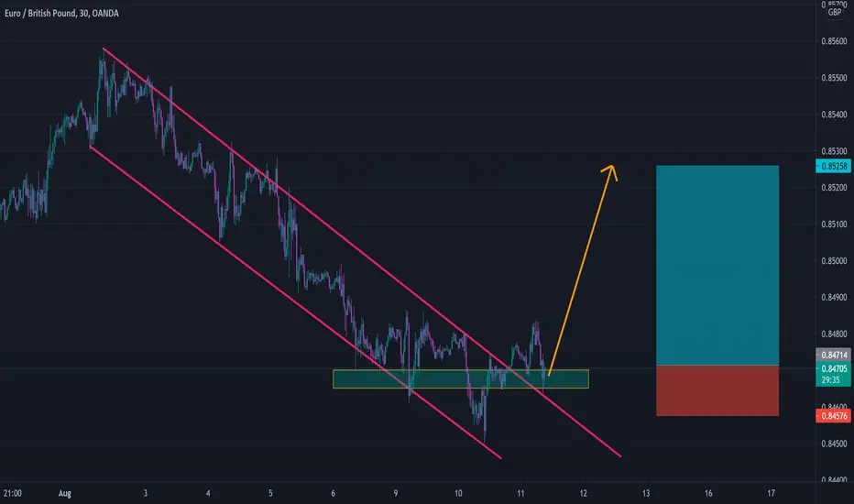Click date 9 on the time axis
854x504 pixels.
[x=396, y=493]
